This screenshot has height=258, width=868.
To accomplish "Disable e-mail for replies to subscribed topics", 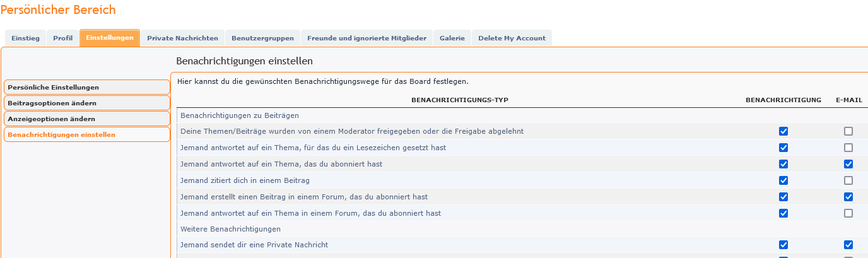I will 848,164.
